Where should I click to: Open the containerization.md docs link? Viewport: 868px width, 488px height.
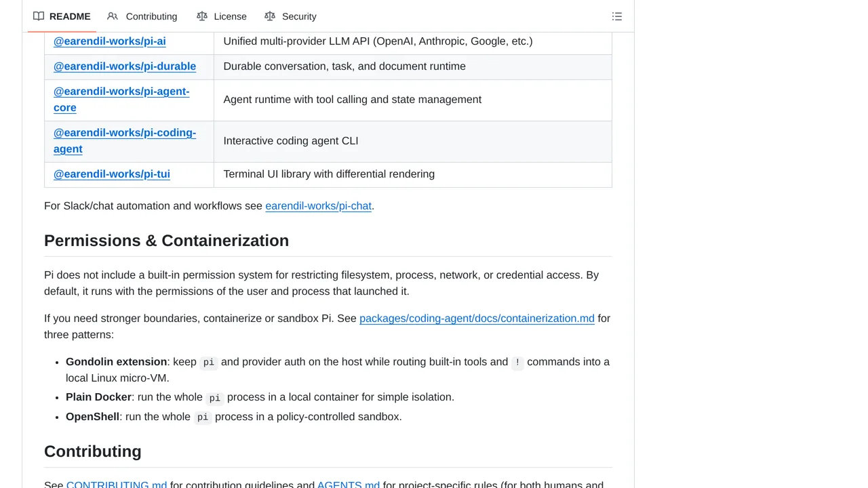click(477, 319)
